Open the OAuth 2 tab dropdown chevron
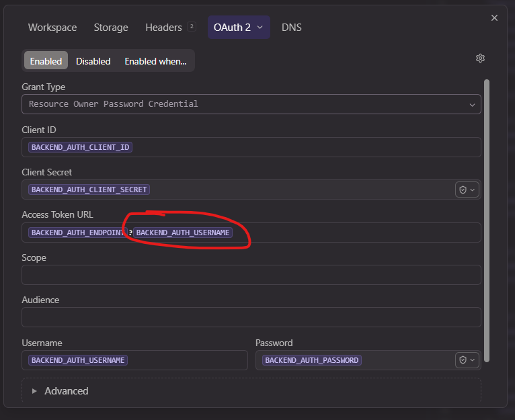 click(260, 28)
